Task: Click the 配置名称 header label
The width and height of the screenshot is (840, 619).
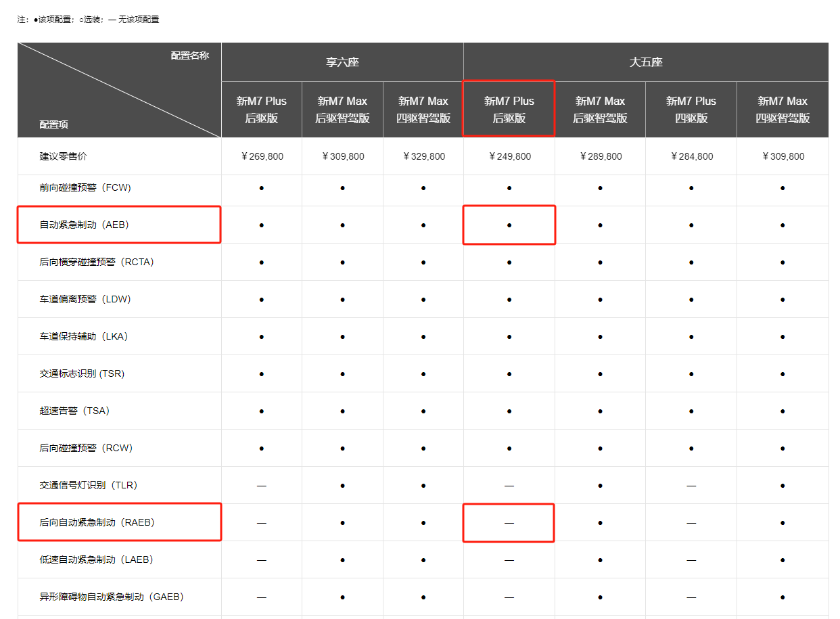Action: pyautogui.click(x=190, y=55)
